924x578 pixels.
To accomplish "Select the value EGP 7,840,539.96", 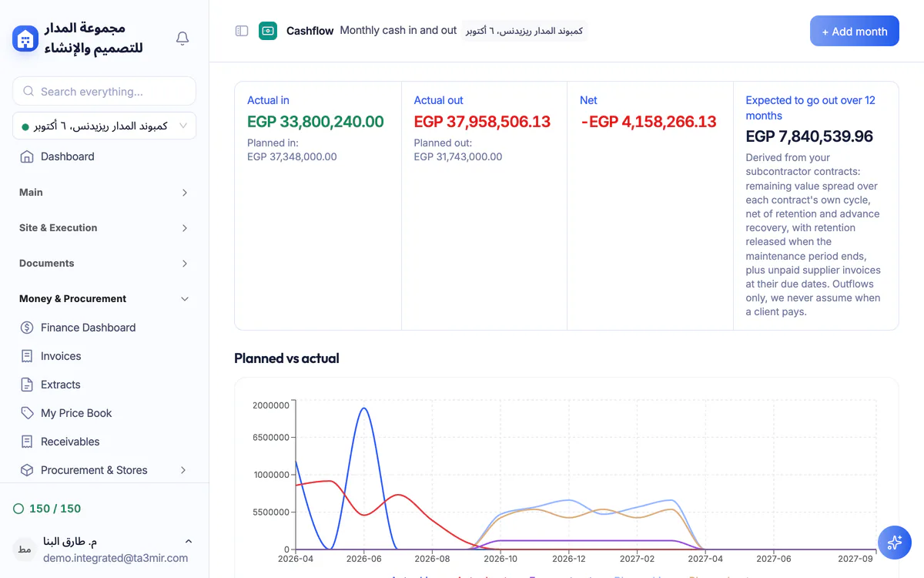I will (809, 136).
